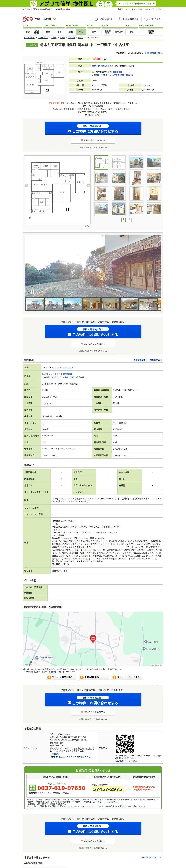Viewport: 186px width, 868px height.
Task: Click the gooIDでもっと便利に(新規登録) link
Action: pyautogui.click(x=147, y=9)
